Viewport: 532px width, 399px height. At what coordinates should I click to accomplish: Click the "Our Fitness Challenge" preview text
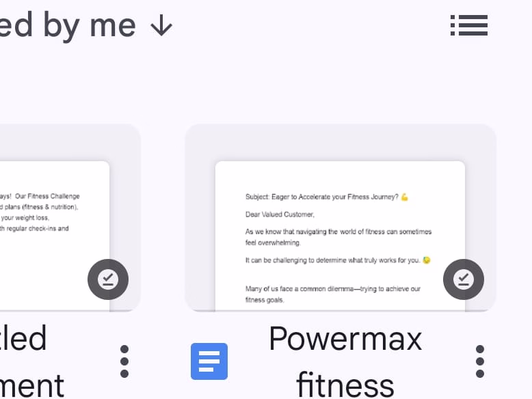click(47, 196)
